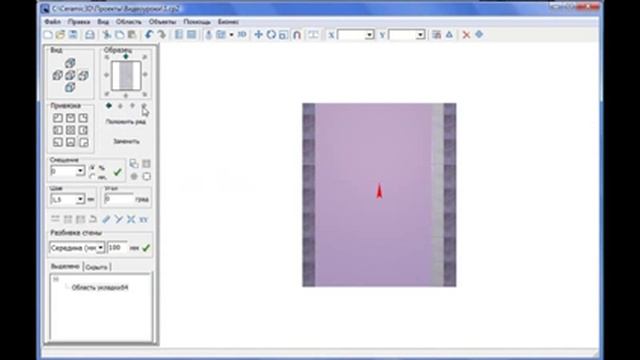640x360 pixels.
Task: Click the tile sample preview thumbnail
Action: coord(126,76)
